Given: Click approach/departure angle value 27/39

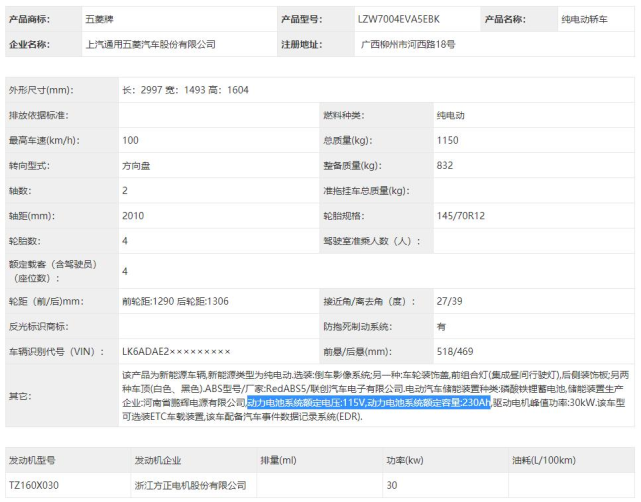Looking at the screenshot, I should tap(450, 301).
